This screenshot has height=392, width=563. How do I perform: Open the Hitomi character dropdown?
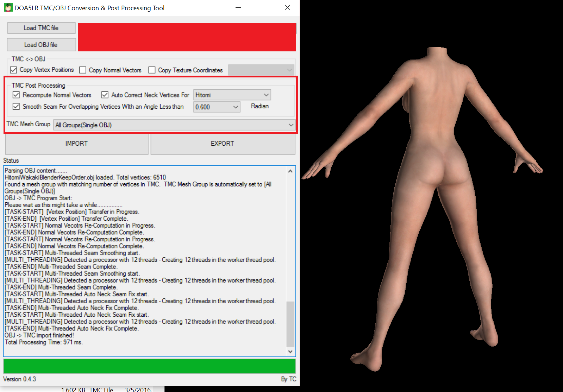232,95
